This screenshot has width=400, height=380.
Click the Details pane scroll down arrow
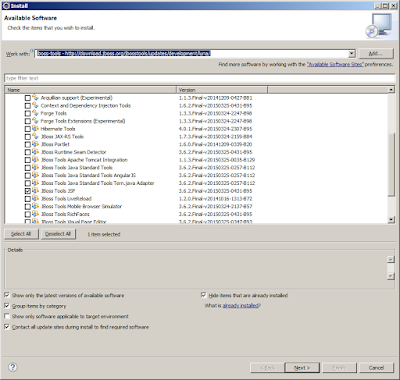390,276
